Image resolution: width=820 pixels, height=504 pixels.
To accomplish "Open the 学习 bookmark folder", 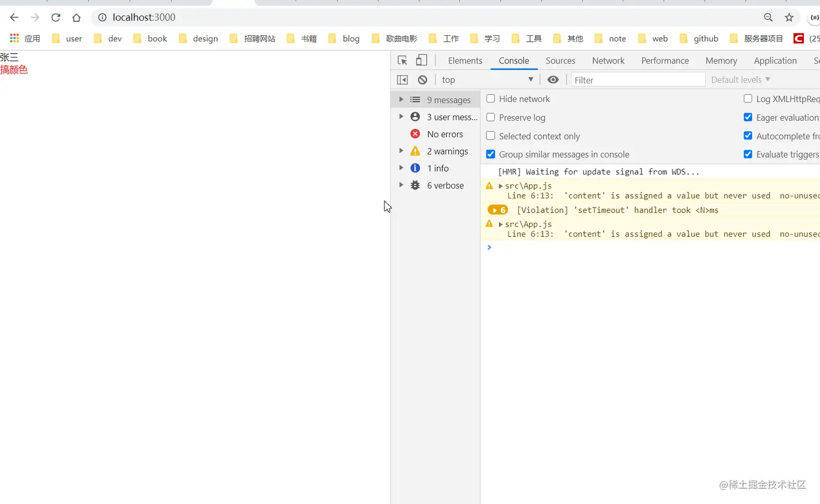I will click(x=485, y=38).
